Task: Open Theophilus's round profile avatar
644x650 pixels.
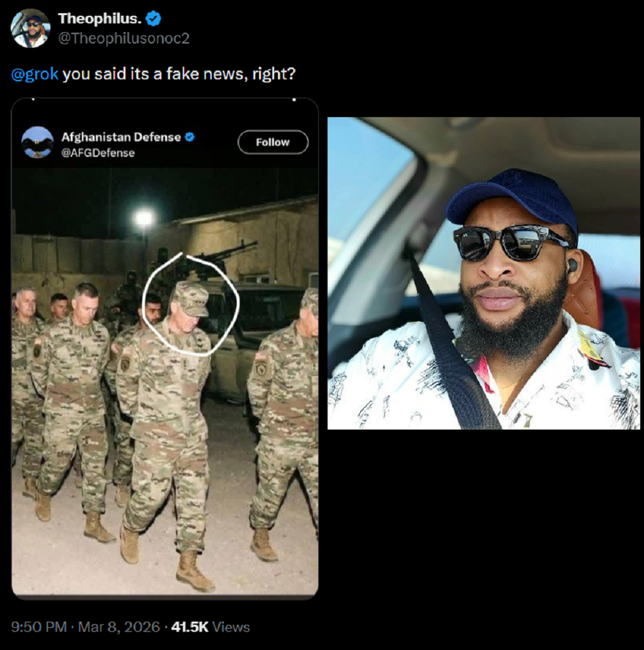Action: [x=30, y=28]
